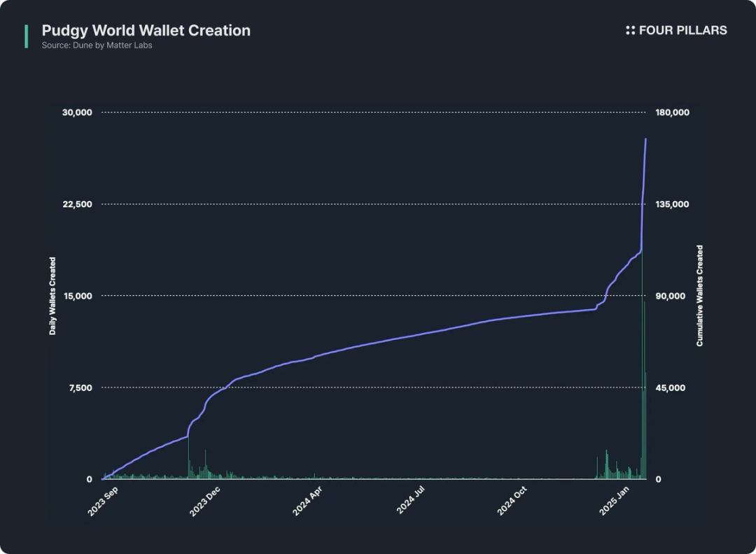The image size is (756, 554).
Task: Click the 2024 Oct timeline label
Action: (x=512, y=501)
